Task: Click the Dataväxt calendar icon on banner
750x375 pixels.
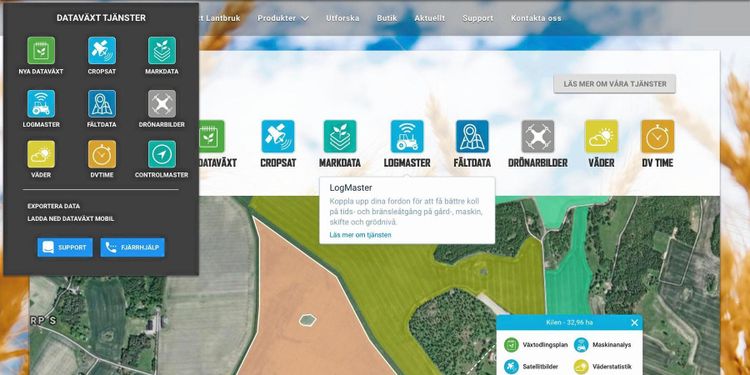Action: (x=211, y=136)
